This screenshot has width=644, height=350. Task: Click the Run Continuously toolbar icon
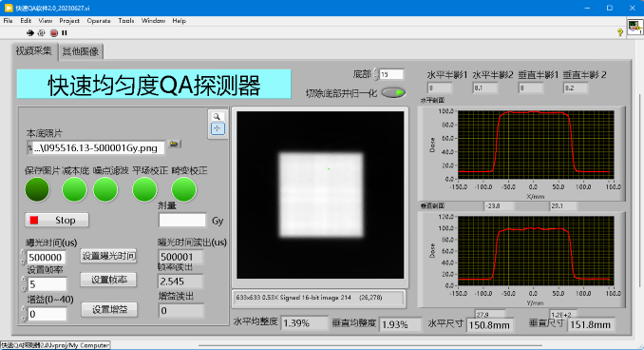tap(41, 33)
